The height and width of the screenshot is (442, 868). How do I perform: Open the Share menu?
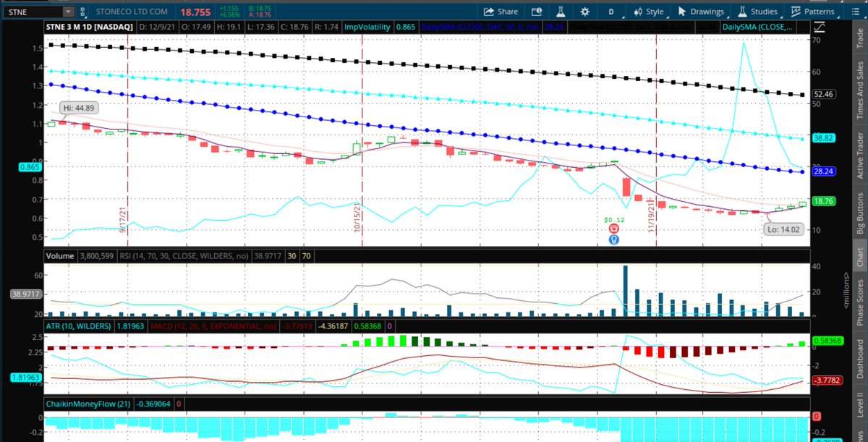[x=501, y=12]
